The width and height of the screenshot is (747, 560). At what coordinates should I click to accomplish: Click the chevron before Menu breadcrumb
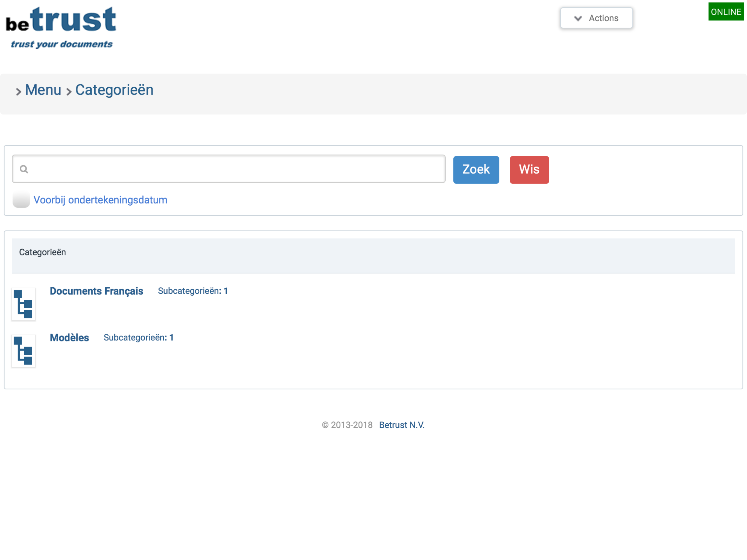point(19,92)
